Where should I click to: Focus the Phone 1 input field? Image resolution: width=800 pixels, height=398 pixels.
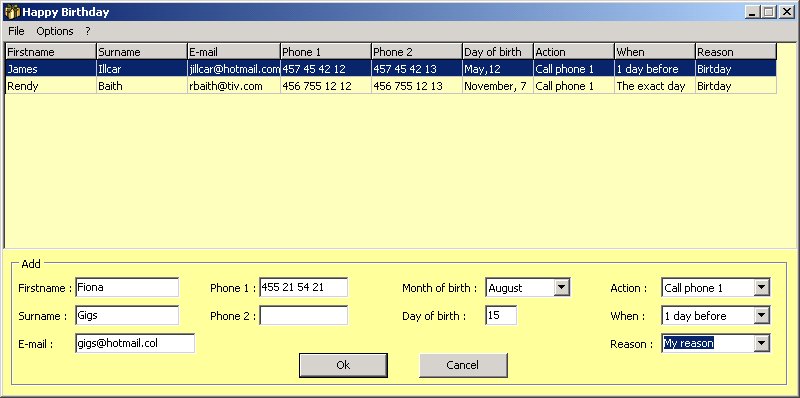tap(304, 287)
